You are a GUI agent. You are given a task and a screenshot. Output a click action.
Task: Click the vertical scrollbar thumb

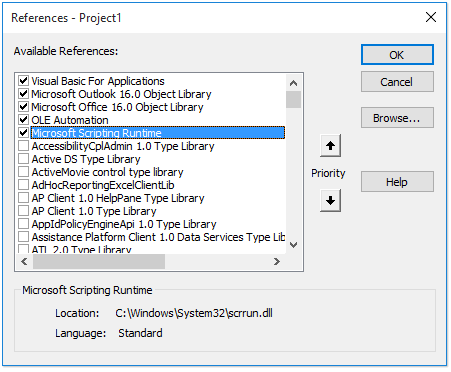293,99
